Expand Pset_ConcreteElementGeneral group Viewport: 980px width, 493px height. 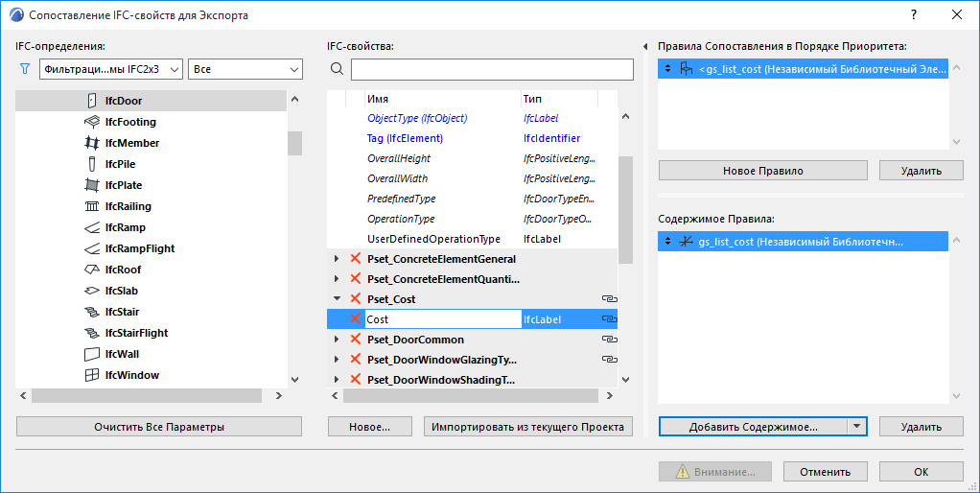[x=337, y=259]
